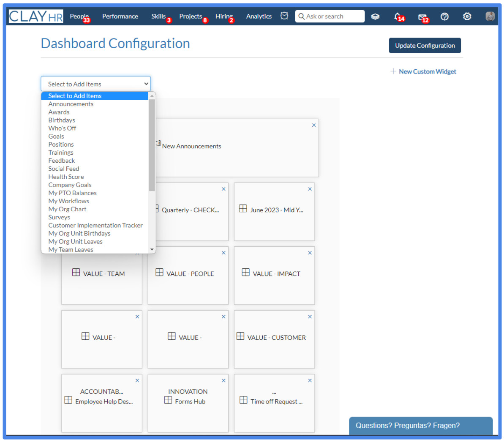The height and width of the screenshot is (442, 504).
Task: Open the People menu
Action: [79, 16]
